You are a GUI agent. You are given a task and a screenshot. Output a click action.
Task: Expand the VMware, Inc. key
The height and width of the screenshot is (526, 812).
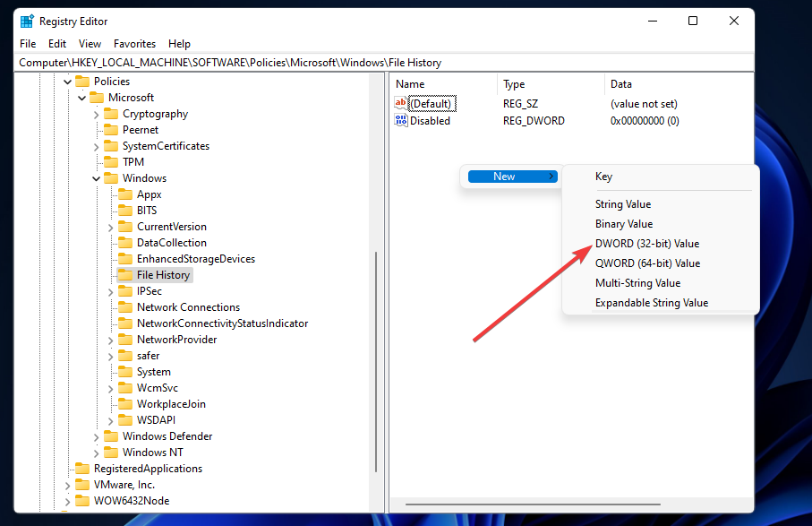click(x=68, y=486)
